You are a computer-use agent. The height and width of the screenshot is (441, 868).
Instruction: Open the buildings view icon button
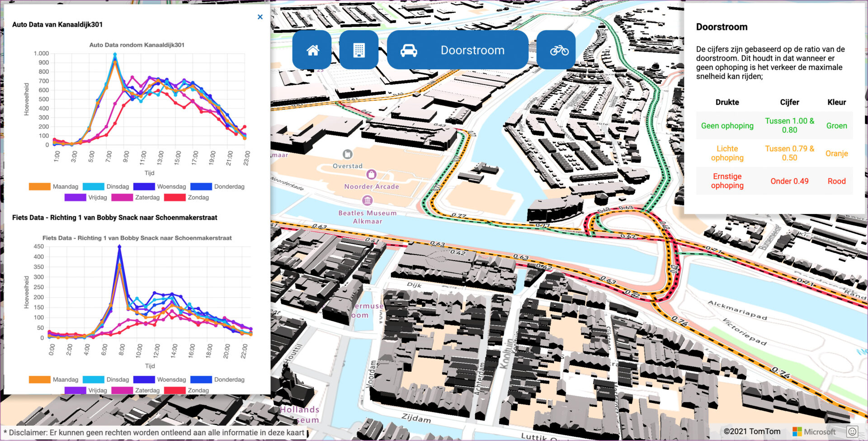click(359, 50)
